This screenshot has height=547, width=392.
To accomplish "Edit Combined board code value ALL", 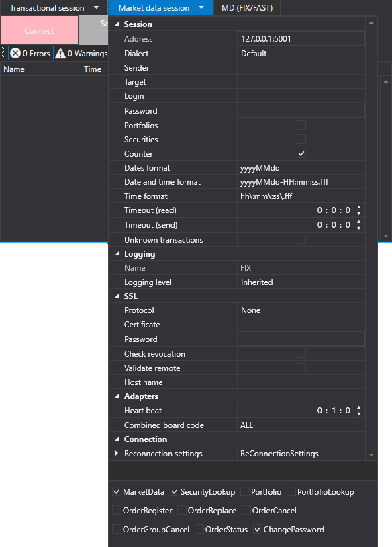I will (301, 425).
